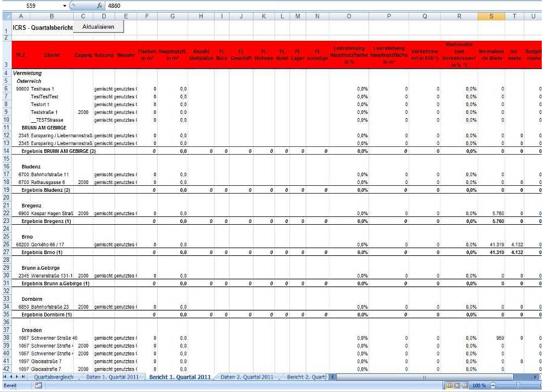This screenshot has width=552, height=392.
Task: Click Ergebnis Bludenz (2) cell
Action: (x=46, y=190)
